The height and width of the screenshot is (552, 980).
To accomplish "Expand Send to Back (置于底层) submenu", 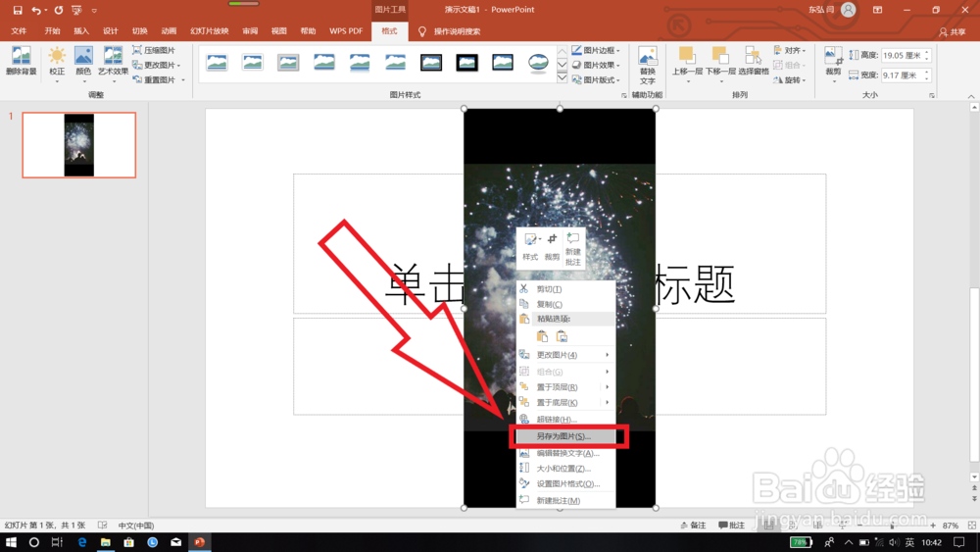I will point(565,403).
